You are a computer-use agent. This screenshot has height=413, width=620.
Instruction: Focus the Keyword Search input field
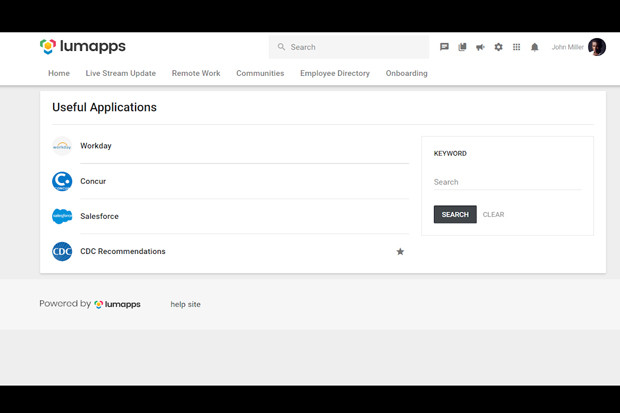[x=508, y=182]
